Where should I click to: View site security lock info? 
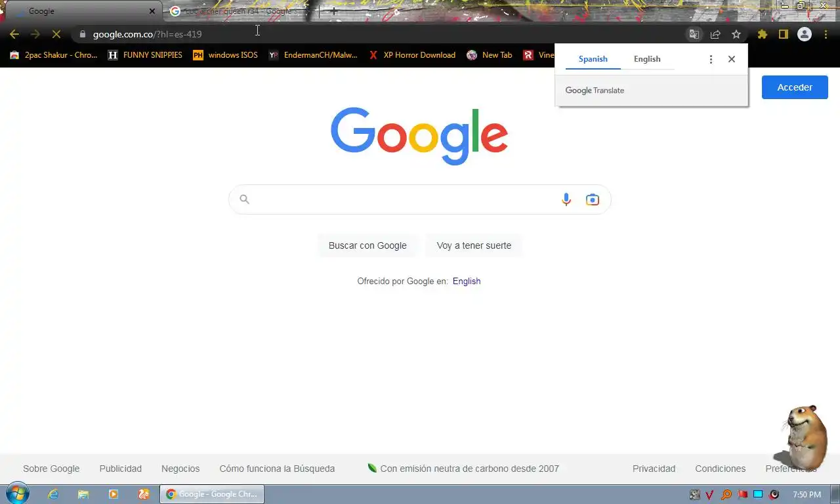pos(82,34)
